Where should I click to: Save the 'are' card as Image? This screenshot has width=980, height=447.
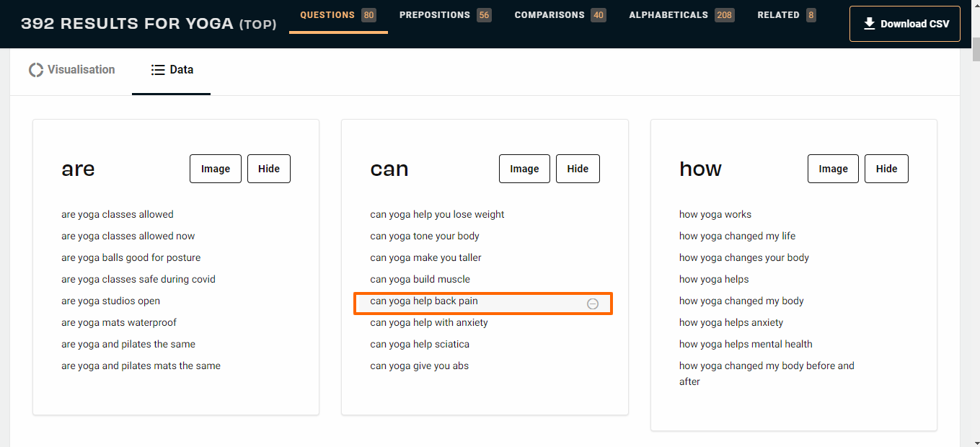[x=216, y=169]
